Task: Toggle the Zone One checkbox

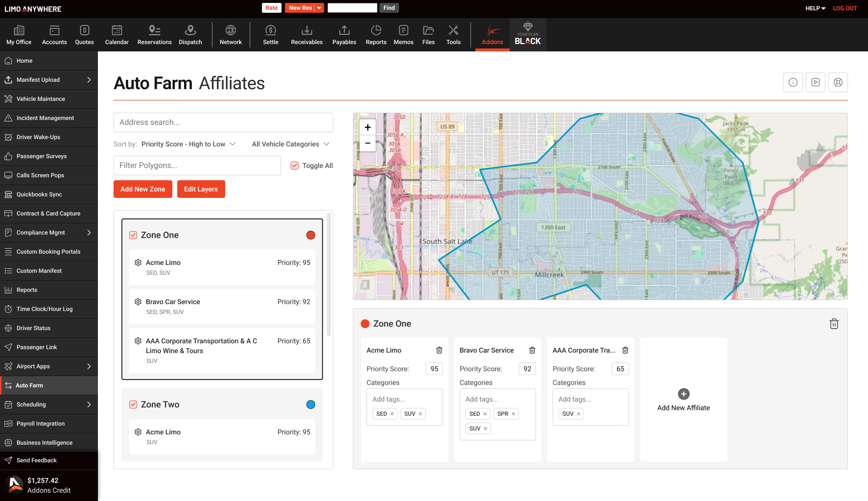Action: pyautogui.click(x=133, y=235)
